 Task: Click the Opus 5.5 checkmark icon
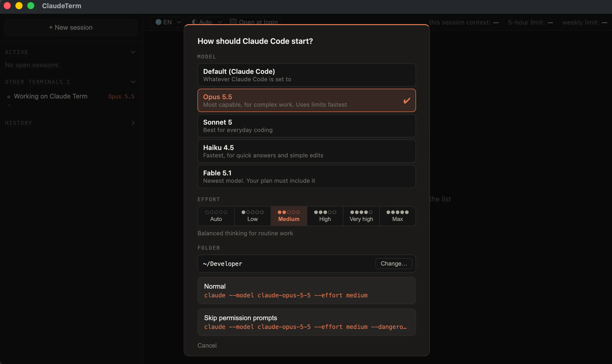click(x=407, y=100)
